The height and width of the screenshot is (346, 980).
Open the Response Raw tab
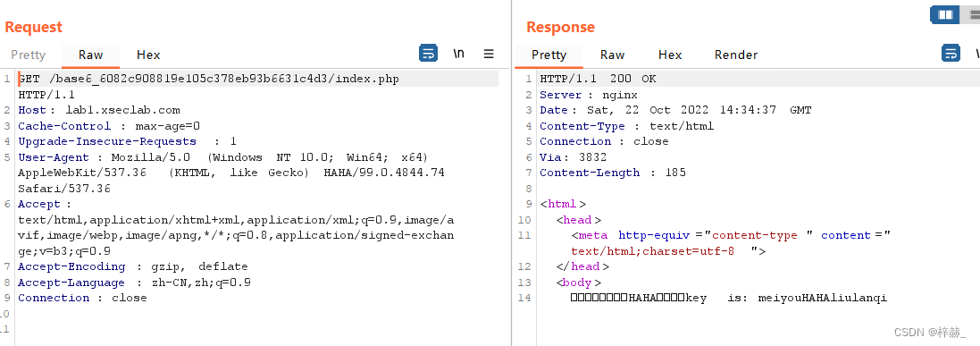pyautogui.click(x=613, y=55)
